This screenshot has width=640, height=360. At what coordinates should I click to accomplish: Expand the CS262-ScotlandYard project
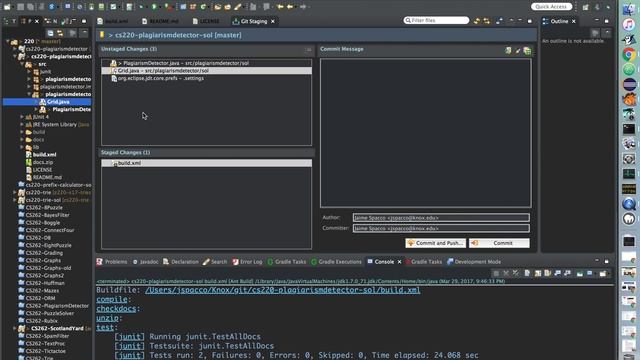(15, 328)
